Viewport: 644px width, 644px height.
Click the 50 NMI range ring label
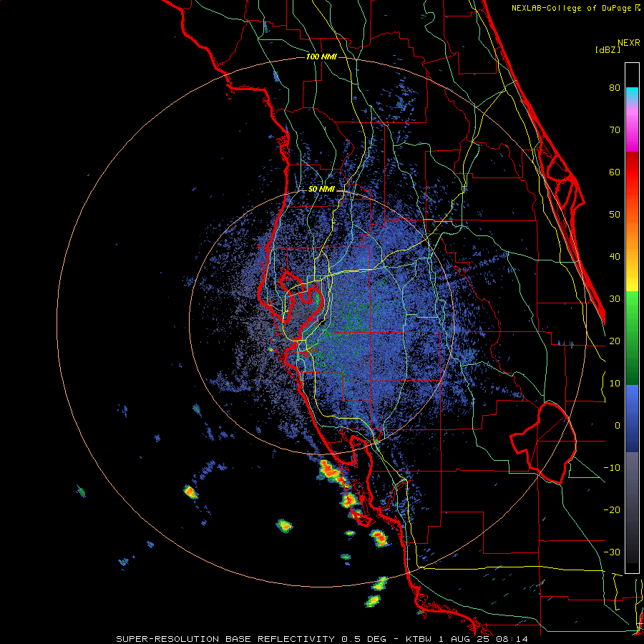(x=321, y=190)
